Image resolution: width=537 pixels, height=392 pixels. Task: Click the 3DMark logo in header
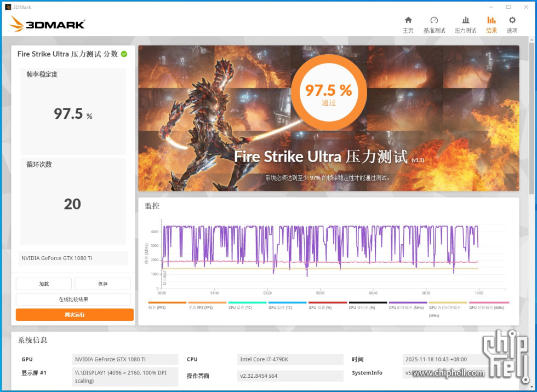point(47,24)
